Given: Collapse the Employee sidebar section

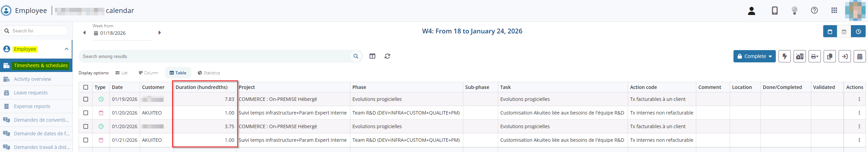Looking at the screenshot, I should pyautogui.click(x=67, y=49).
